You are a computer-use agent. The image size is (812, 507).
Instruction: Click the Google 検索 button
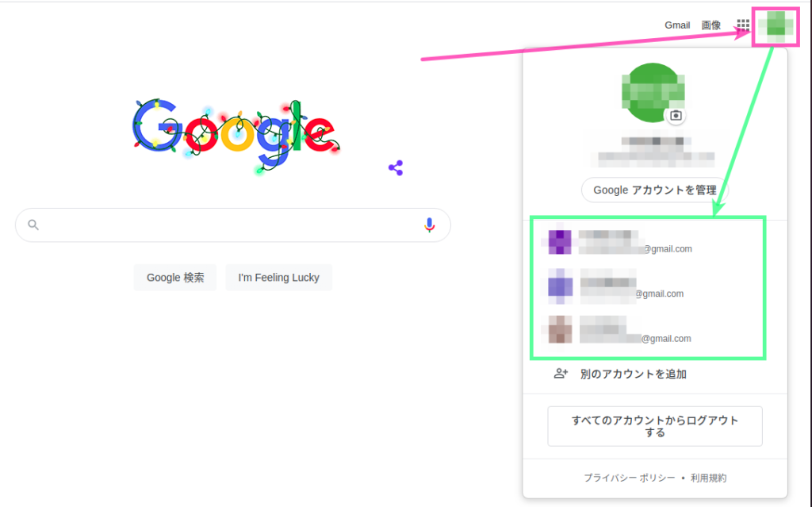tap(175, 278)
